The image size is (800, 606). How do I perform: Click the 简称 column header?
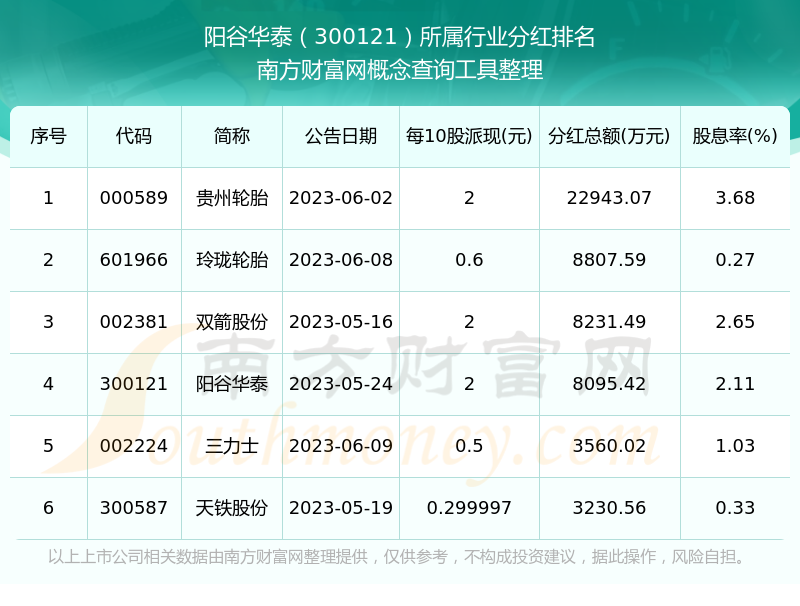(232, 136)
